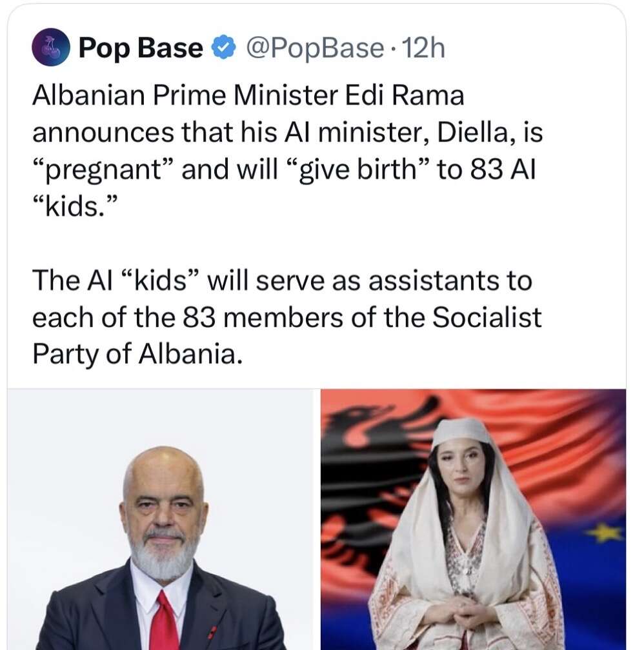Click the 12h post timestamp
Screen dimensions: 644x650
(x=423, y=48)
